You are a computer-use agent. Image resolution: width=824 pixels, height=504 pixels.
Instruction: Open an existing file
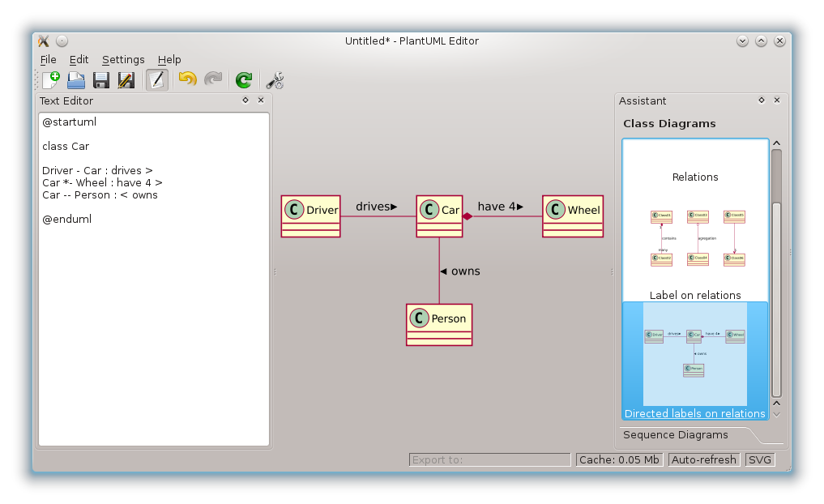point(76,79)
